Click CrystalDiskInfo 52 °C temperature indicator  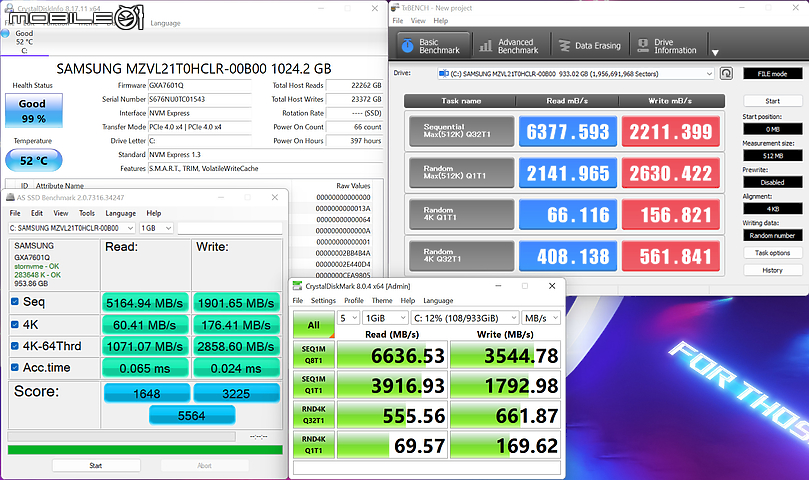34,161
